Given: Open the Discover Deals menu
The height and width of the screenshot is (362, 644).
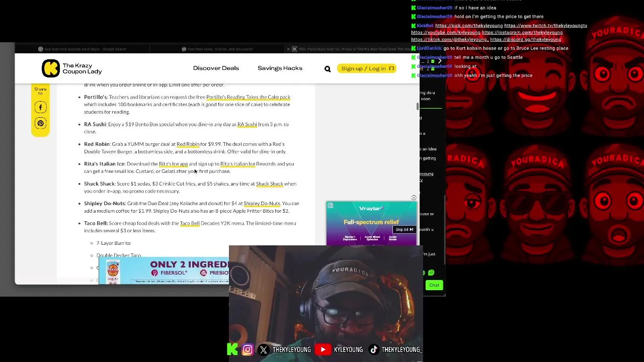Looking at the screenshot, I should (216, 68).
